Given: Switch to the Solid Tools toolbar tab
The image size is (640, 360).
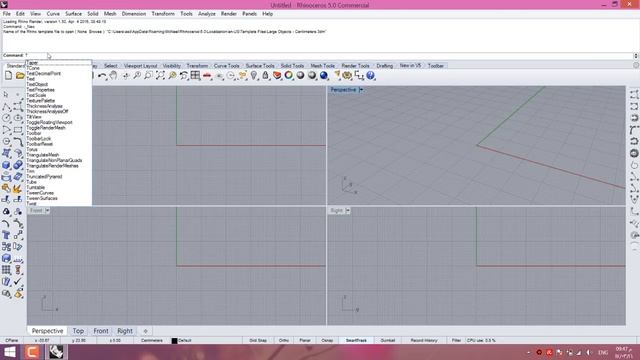Looking at the screenshot, I should pos(292,66).
